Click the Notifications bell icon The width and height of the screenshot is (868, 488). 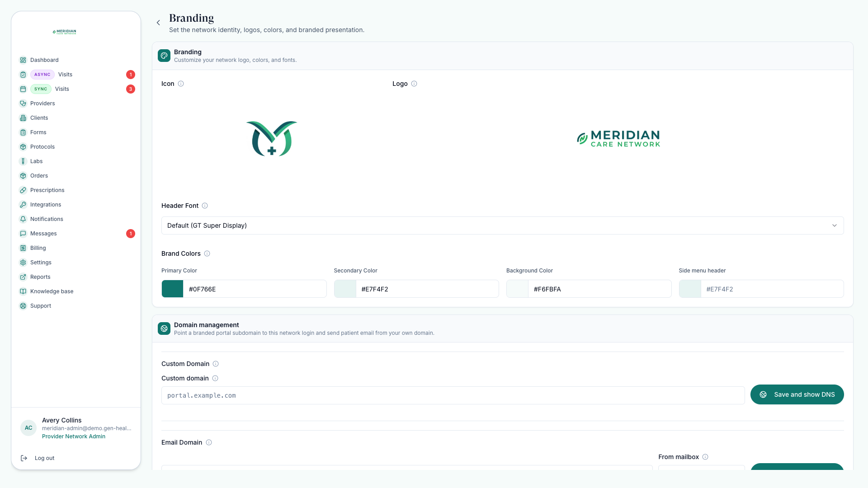pyautogui.click(x=23, y=219)
